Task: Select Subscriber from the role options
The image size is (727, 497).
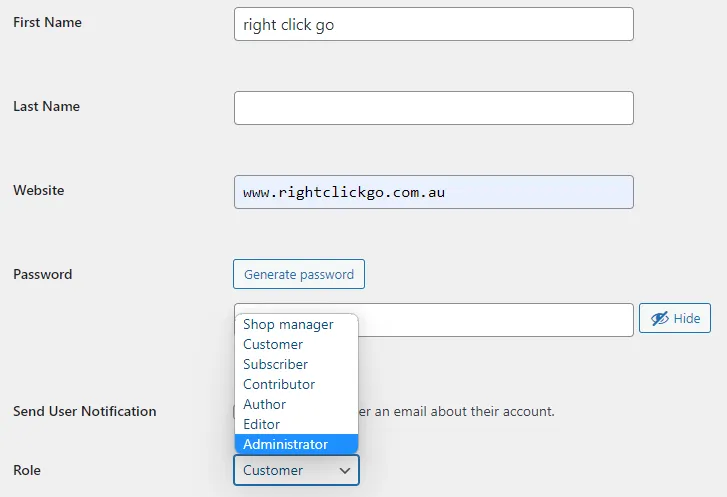Action: coord(275,364)
